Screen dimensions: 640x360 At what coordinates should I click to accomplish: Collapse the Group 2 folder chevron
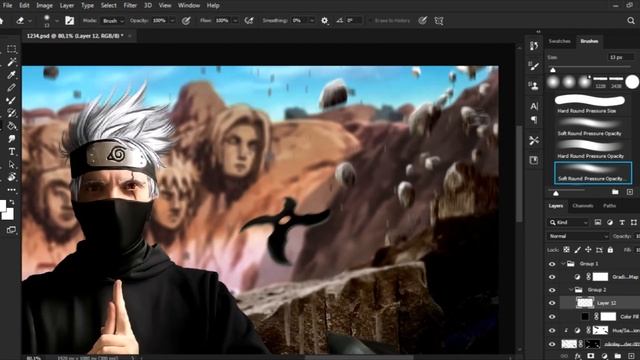(x=571, y=290)
